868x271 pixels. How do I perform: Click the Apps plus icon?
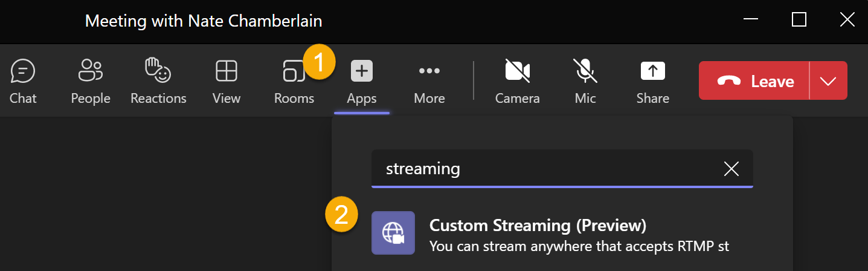coord(362,72)
